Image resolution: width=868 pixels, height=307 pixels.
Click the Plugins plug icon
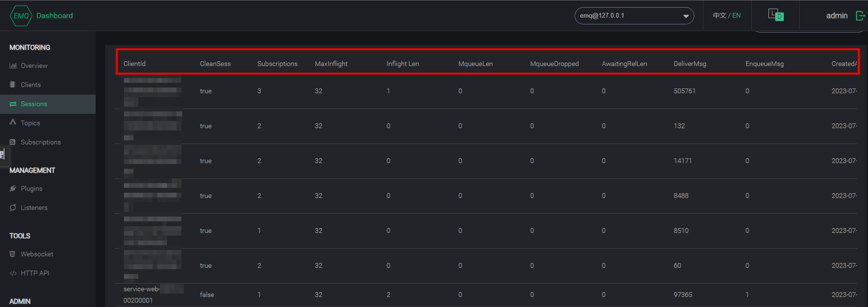tap(13, 188)
